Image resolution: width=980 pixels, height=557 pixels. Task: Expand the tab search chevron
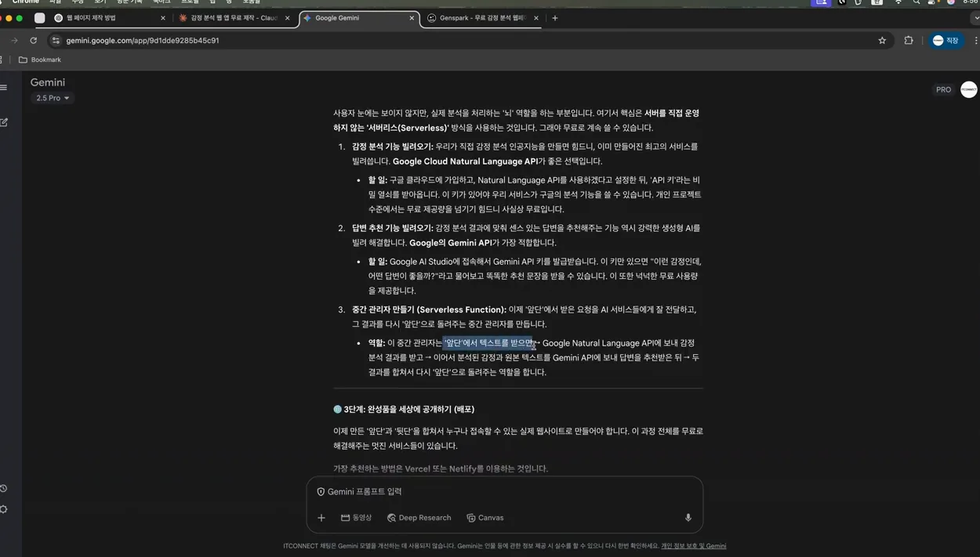(x=975, y=18)
